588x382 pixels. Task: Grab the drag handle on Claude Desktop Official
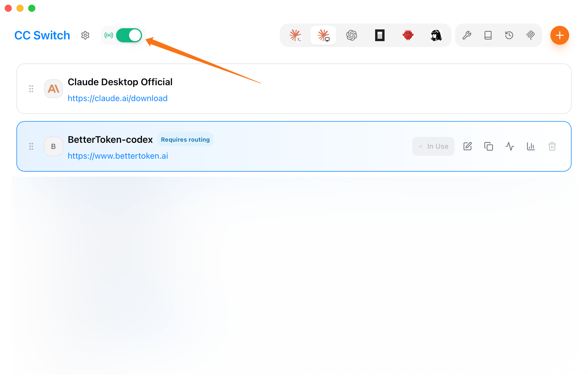pyautogui.click(x=31, y=89)
